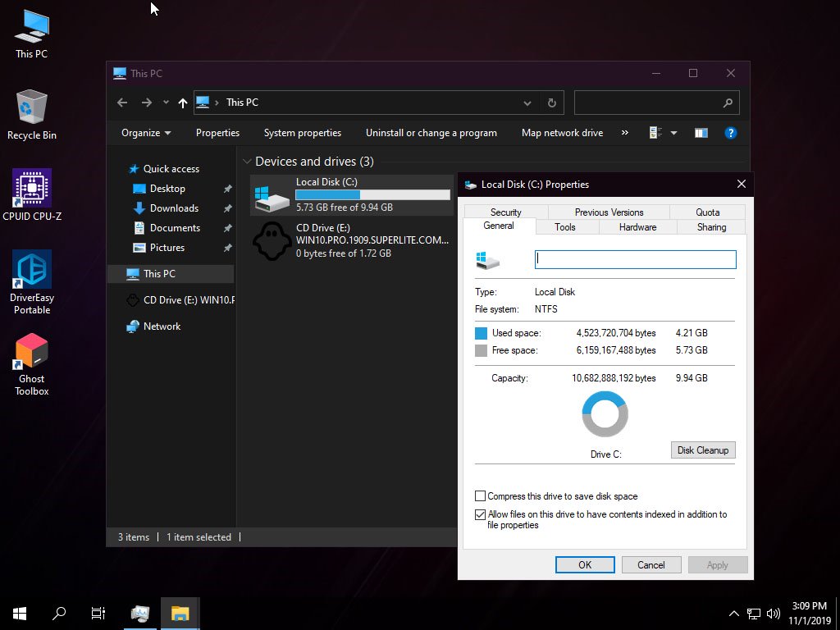This screenshot has width=840, height=630.
Task: Select the CPUID CPU-Z desktop icon
Action: coord(32,194)
